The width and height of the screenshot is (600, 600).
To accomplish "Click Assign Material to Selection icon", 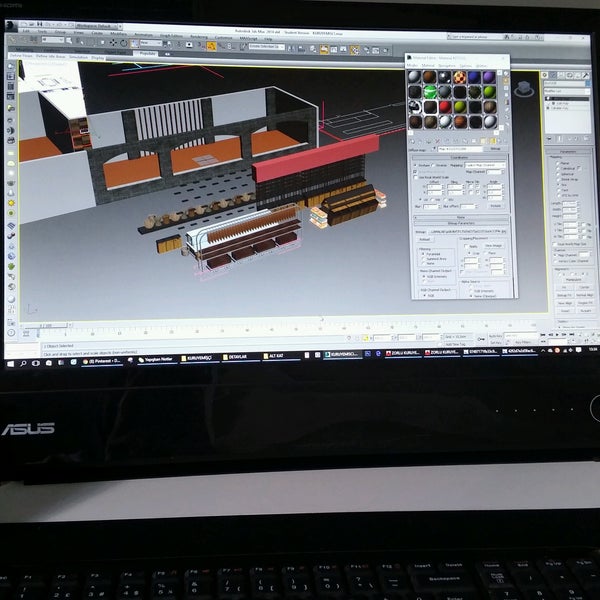I will (429, 141).
